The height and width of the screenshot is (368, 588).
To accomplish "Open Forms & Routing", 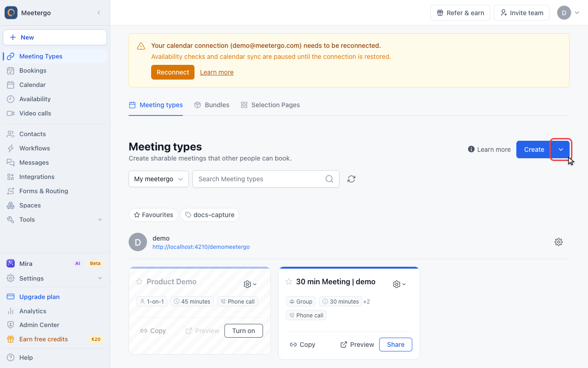I will click(55, 191).
